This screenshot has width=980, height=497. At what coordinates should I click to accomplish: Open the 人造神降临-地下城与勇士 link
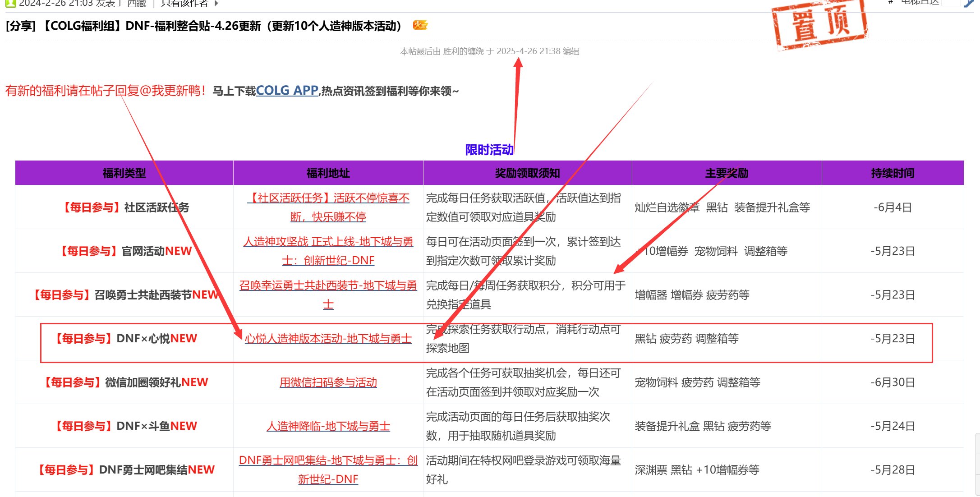(x=328, y=426)
